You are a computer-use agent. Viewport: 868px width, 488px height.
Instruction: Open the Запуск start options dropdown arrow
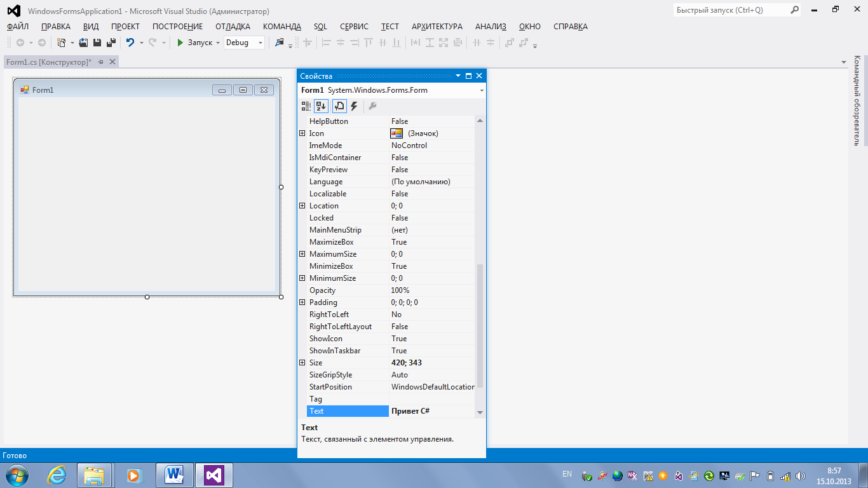[x=218, y=43]
